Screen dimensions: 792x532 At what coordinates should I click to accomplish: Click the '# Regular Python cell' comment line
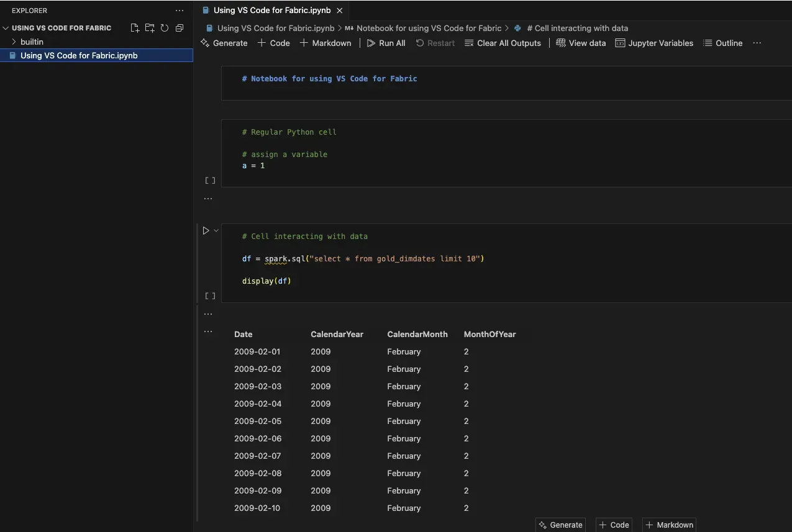coord(289,132)
